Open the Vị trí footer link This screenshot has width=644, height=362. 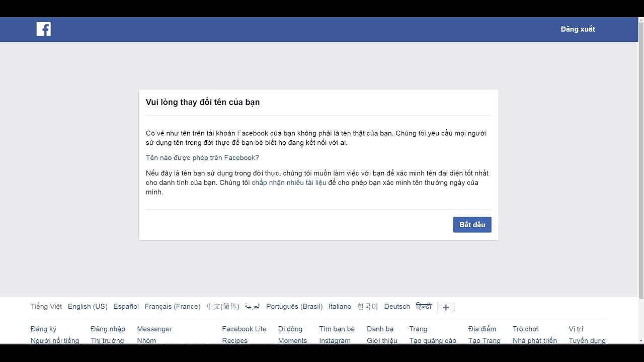tap(576, 329)
